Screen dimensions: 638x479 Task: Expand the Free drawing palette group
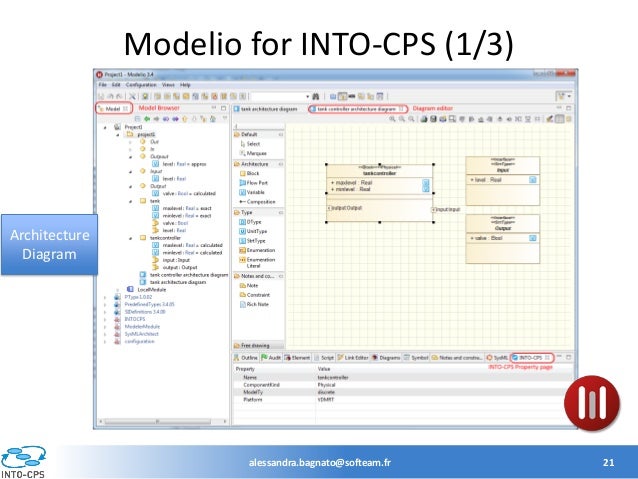pos(258,346)
